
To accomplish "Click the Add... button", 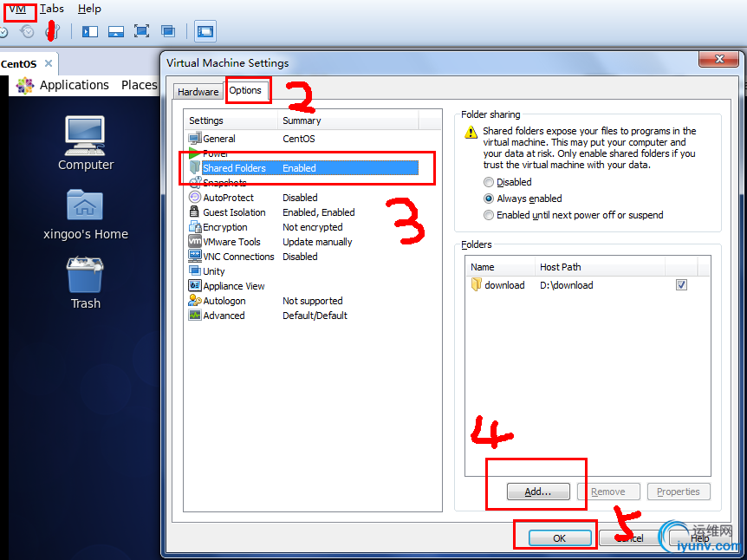I will click(x=538, y=492).
